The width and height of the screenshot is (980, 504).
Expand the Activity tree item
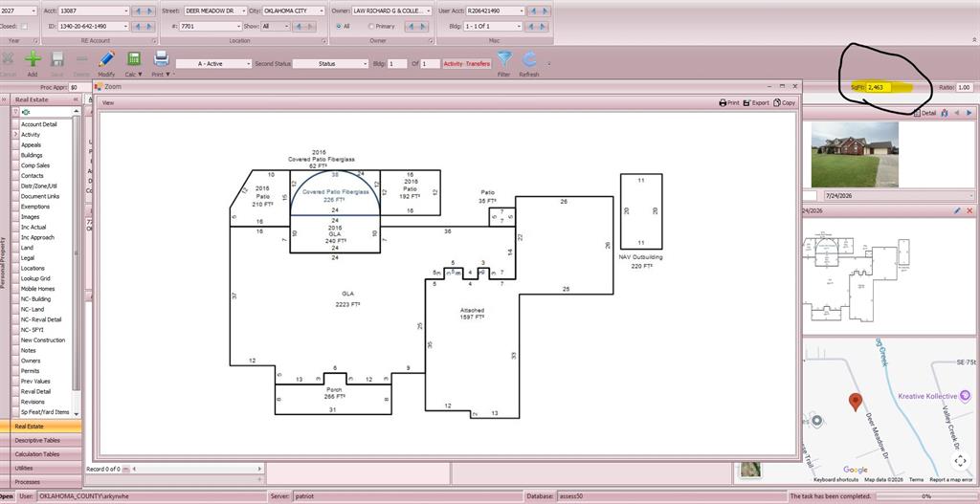[15, 134]
